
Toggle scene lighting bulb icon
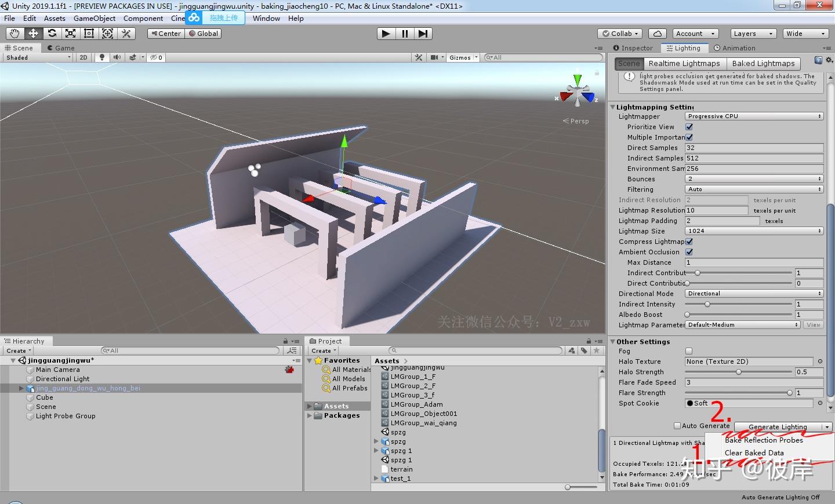pos(102,57)
